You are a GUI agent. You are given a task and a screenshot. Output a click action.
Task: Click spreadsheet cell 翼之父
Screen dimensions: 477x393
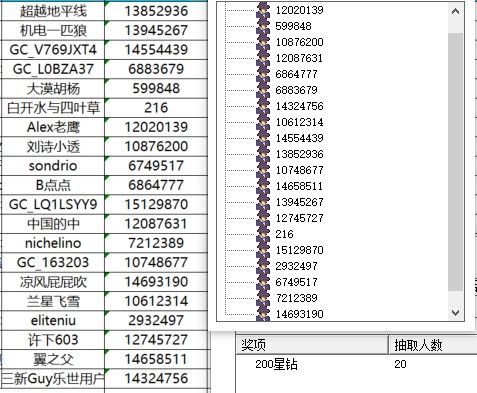[53, 359]
